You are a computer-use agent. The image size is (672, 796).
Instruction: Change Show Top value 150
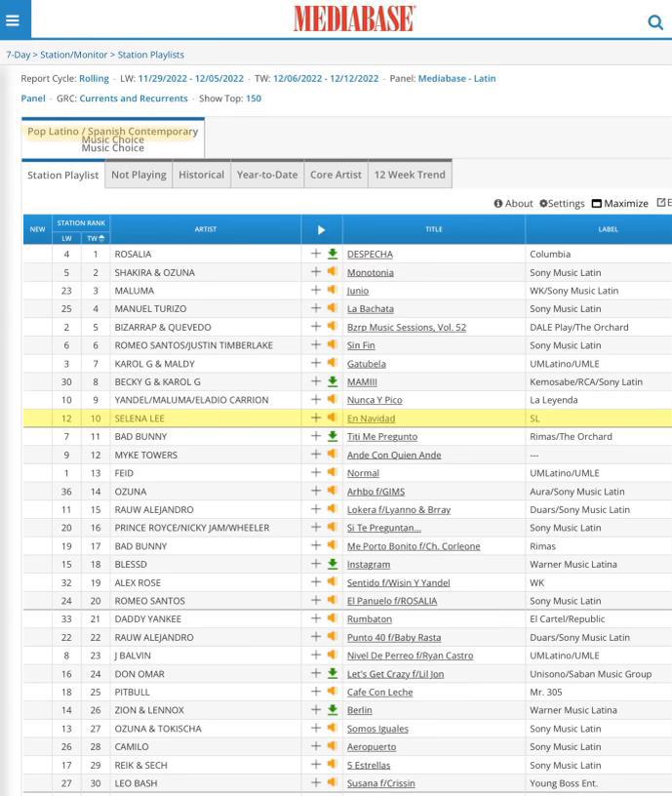pos(254,99)
